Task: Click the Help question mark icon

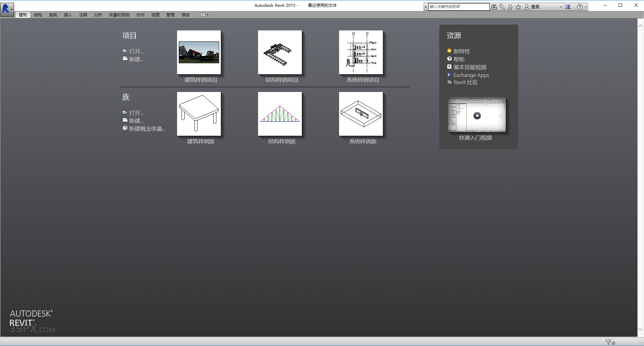Action: point(580,6)
